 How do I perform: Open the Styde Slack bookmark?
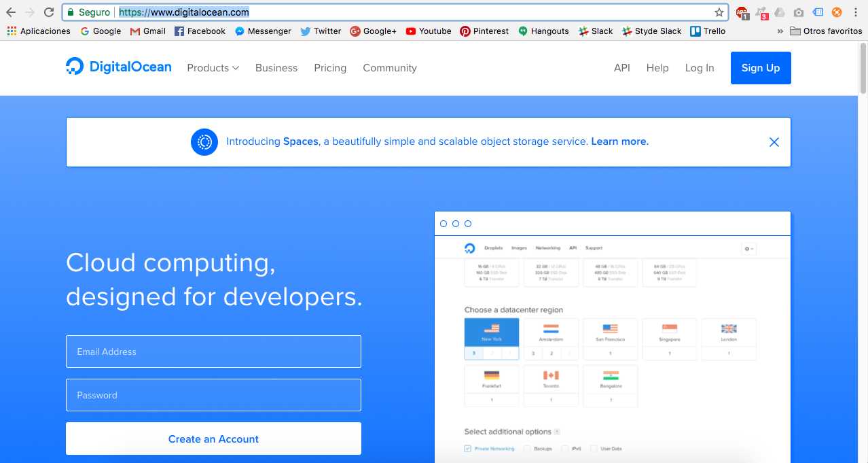point(651,31)
